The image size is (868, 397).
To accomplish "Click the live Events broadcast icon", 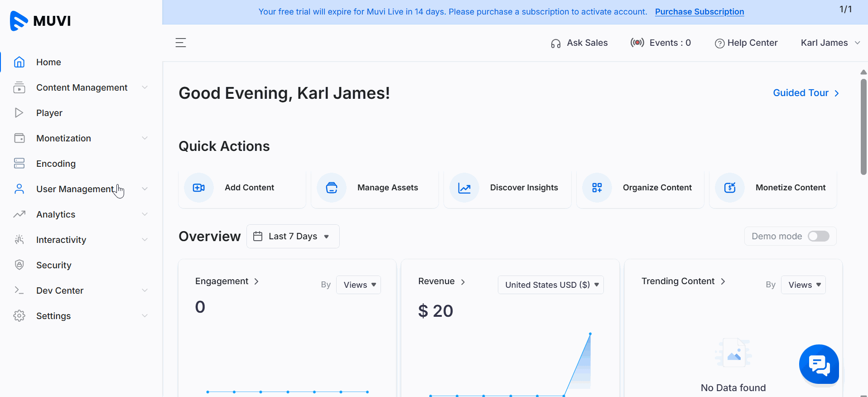I will (x=637, y=43).
